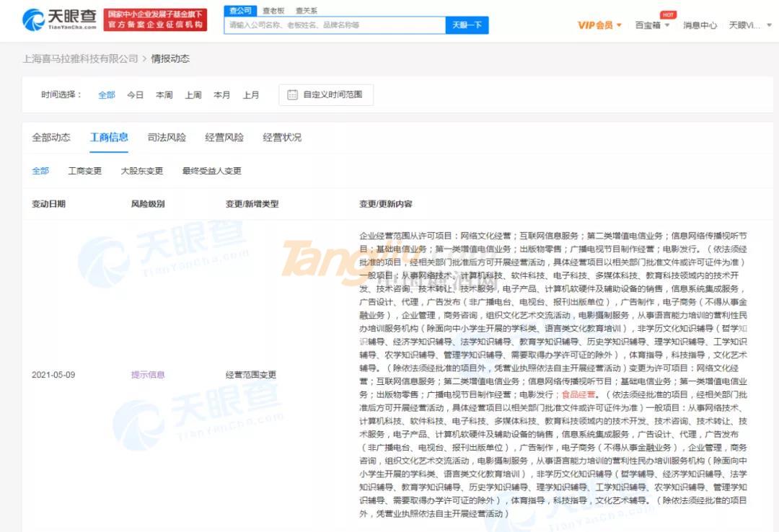The image size is (779, 532).
Task: Expand the VIP会员 dropdown
Action: (599, 25)
